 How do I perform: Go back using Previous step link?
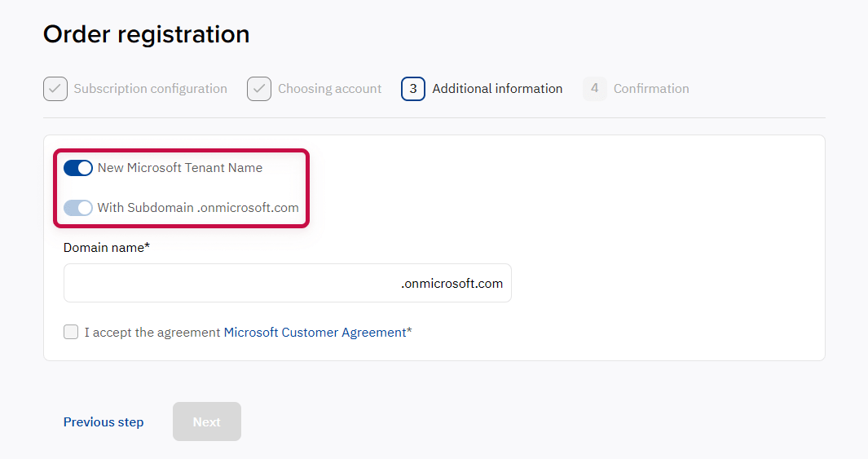pyautogui.click(x=104, y=422)
